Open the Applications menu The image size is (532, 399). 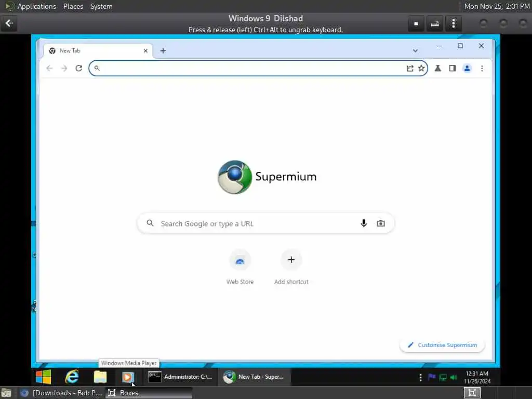click(x=37, y=6)
